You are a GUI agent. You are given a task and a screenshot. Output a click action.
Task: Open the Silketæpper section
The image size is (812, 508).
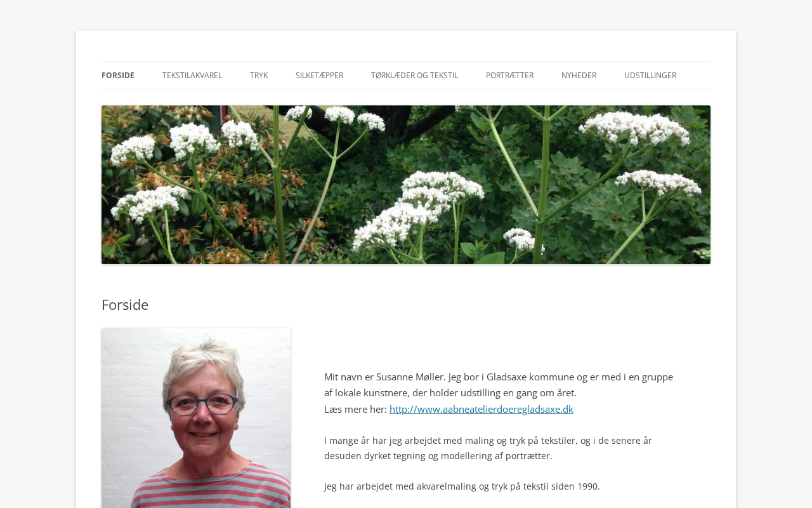(319, 76)
